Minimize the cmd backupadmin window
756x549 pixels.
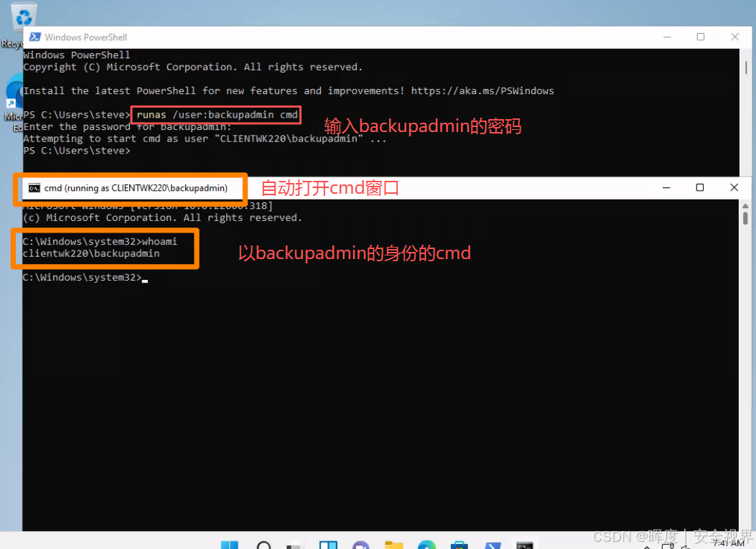[666, 187]
